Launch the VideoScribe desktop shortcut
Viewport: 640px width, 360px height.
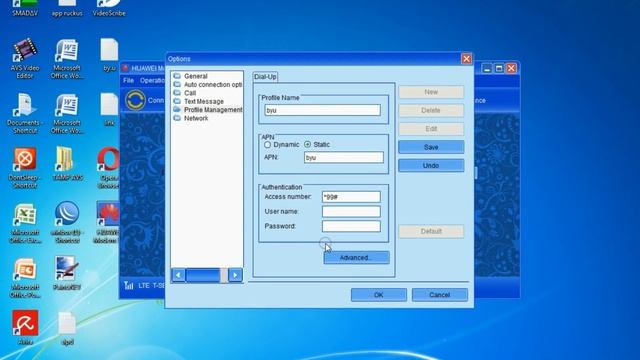109,8
